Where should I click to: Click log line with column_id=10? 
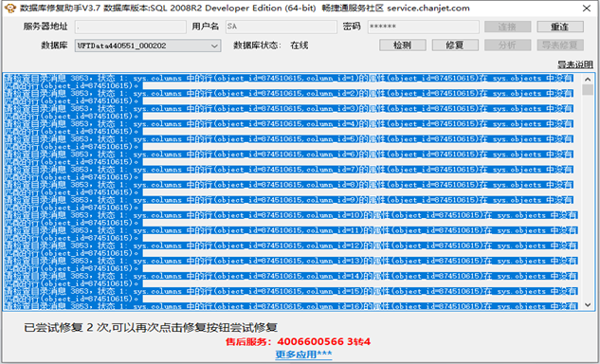[291, 219]
